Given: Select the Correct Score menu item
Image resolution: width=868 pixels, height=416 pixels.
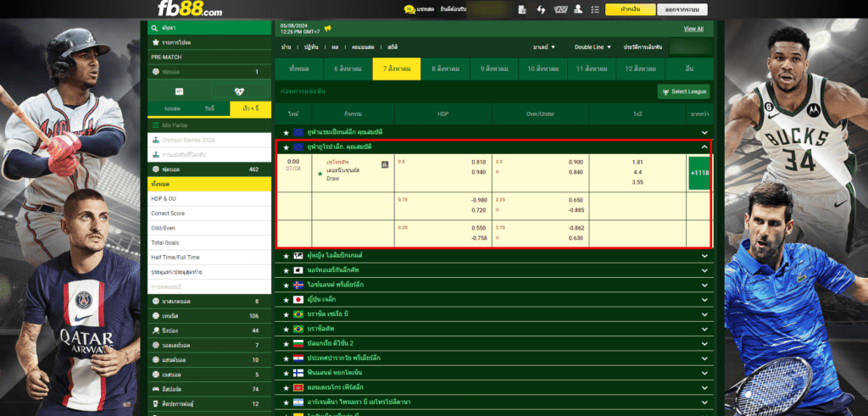Looking at the screenshot, I should click(209, 214).
